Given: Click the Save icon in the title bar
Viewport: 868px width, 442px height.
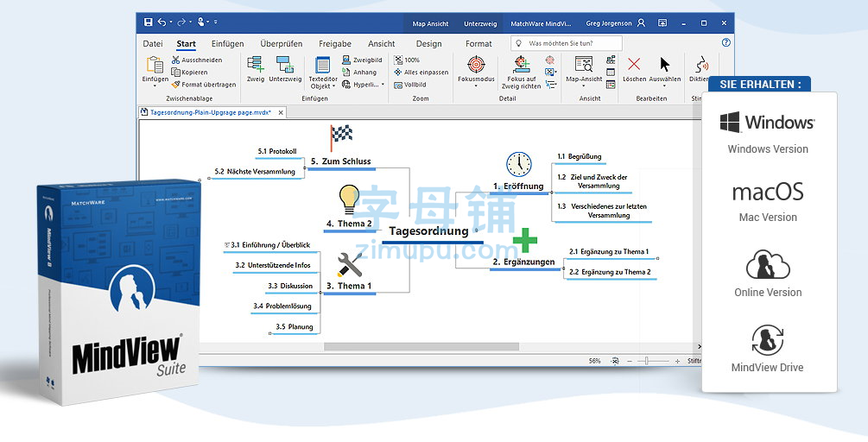Looking at the screenshot, I should pos(148,22).
